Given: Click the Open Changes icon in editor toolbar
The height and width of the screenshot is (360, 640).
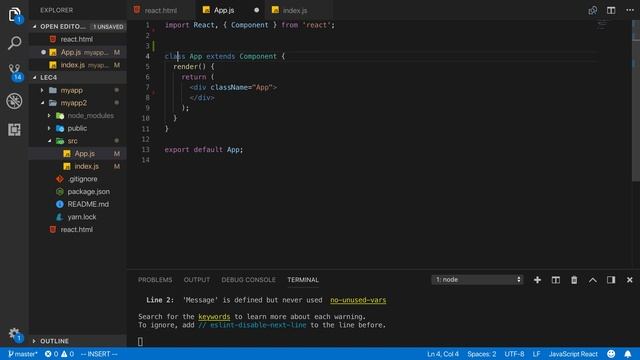Looking at the screenshot, I should [593, 10].
